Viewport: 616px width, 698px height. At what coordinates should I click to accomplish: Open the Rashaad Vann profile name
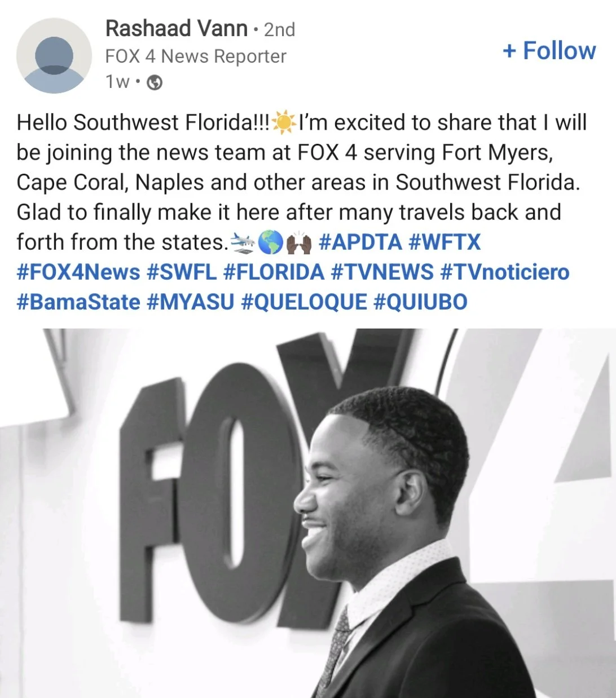point(177,28)
